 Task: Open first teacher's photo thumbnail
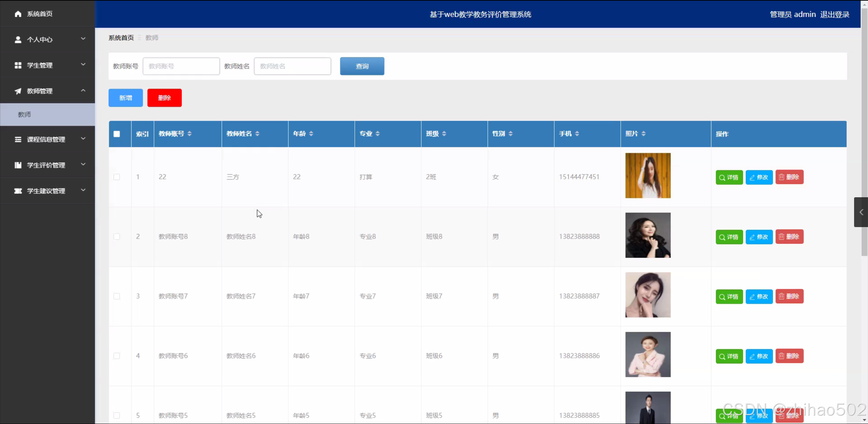pyautogui.click(x=648, y=176)
